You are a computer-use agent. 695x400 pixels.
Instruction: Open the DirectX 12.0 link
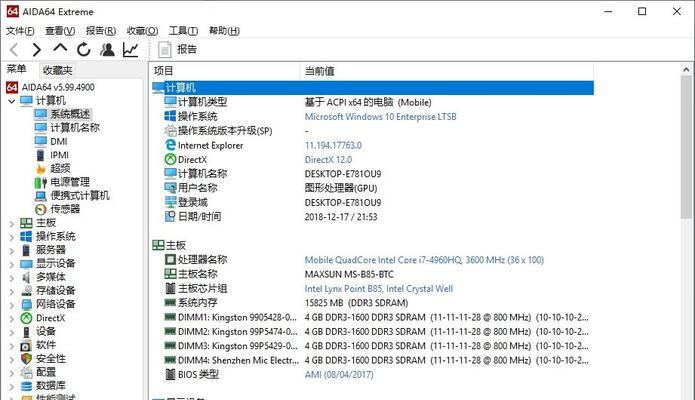point(328,160)
